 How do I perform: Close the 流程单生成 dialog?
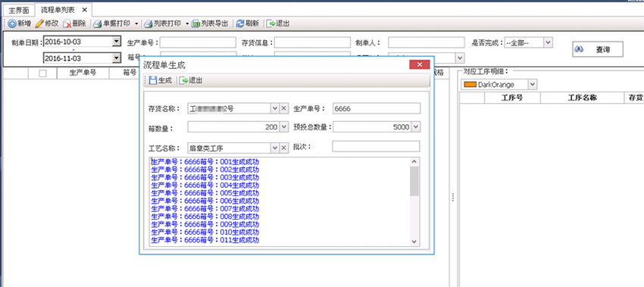(x=419, y=64)
